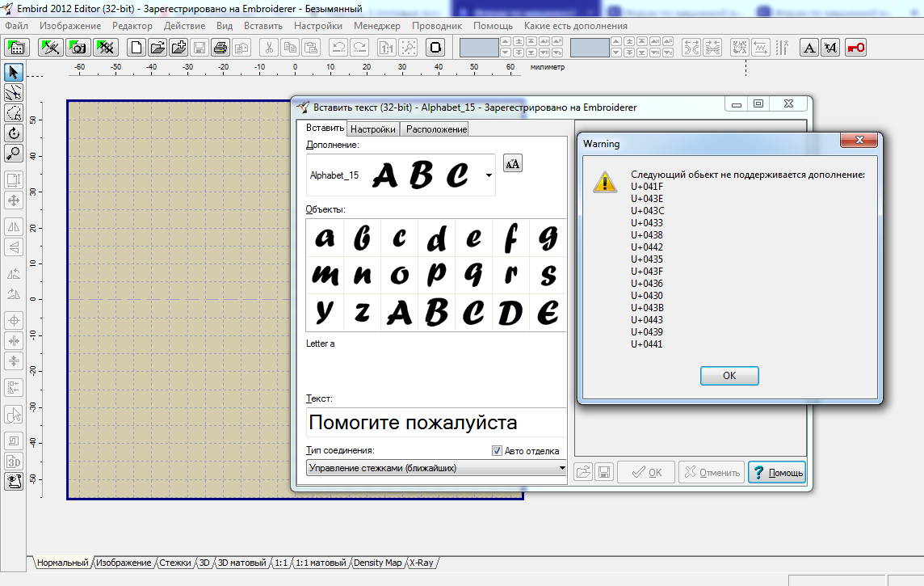Select the Zoom magnifier tool

pyautogui.click(x=13, y=154)
